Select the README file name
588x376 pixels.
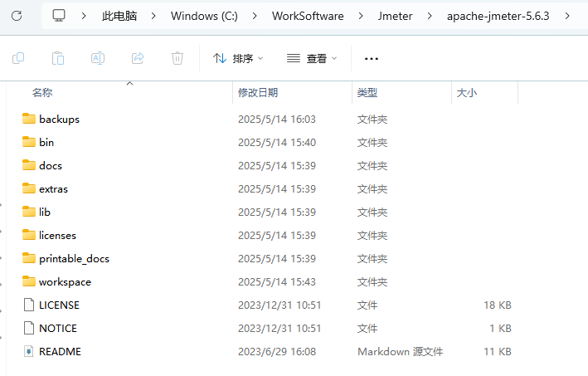[x=60, y=352]
